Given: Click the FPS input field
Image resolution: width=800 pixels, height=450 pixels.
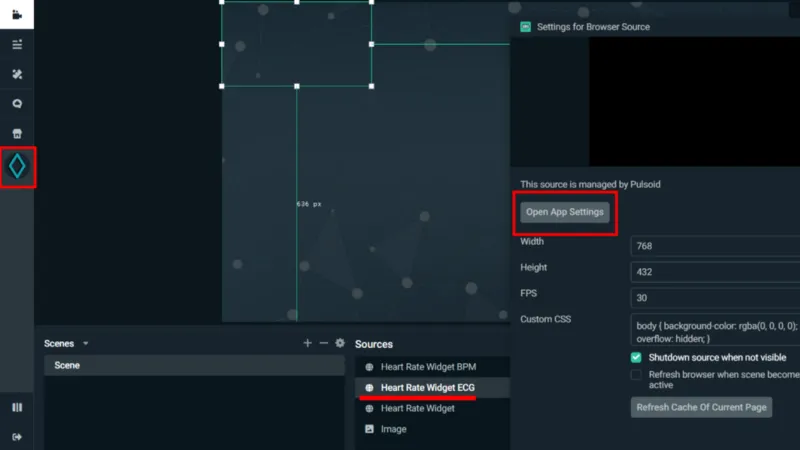Looking at the screenshot, I should (715, 298).
